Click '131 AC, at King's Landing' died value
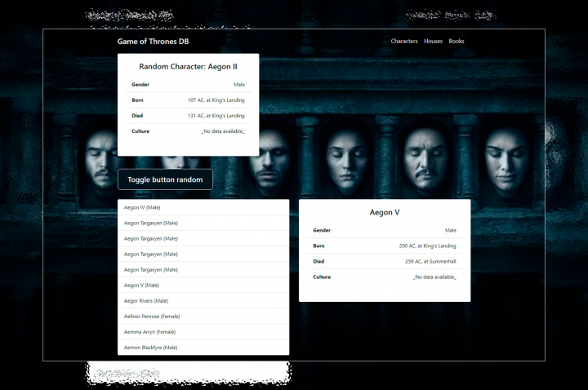This screenshot has width=588, height=390. pos(216,116)
